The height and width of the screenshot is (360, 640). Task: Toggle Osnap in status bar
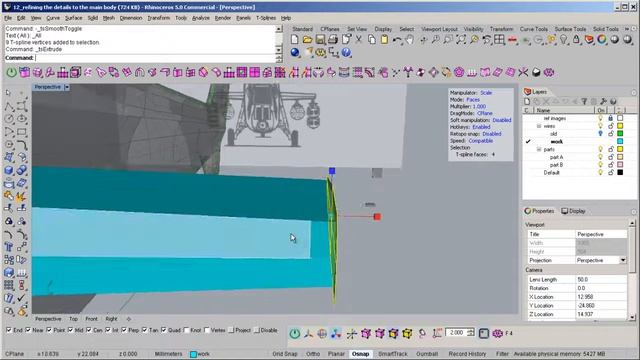360,354
